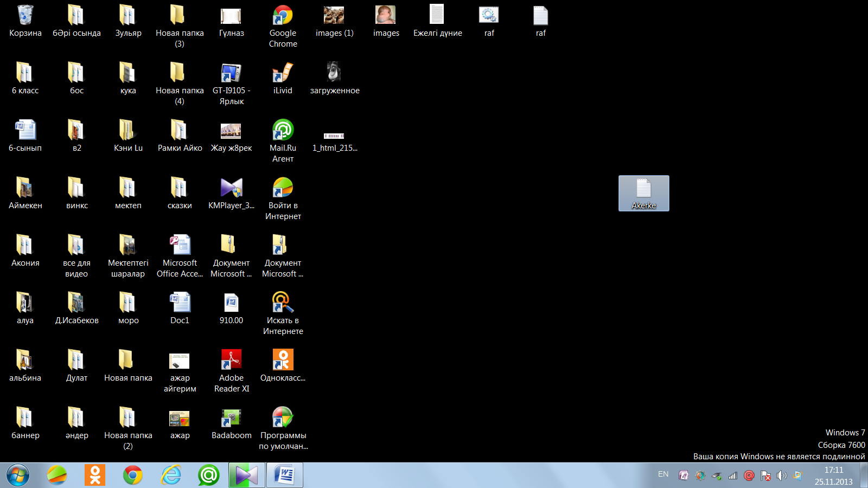Open the моро folder
868x488 pixels.
(128, 309)
